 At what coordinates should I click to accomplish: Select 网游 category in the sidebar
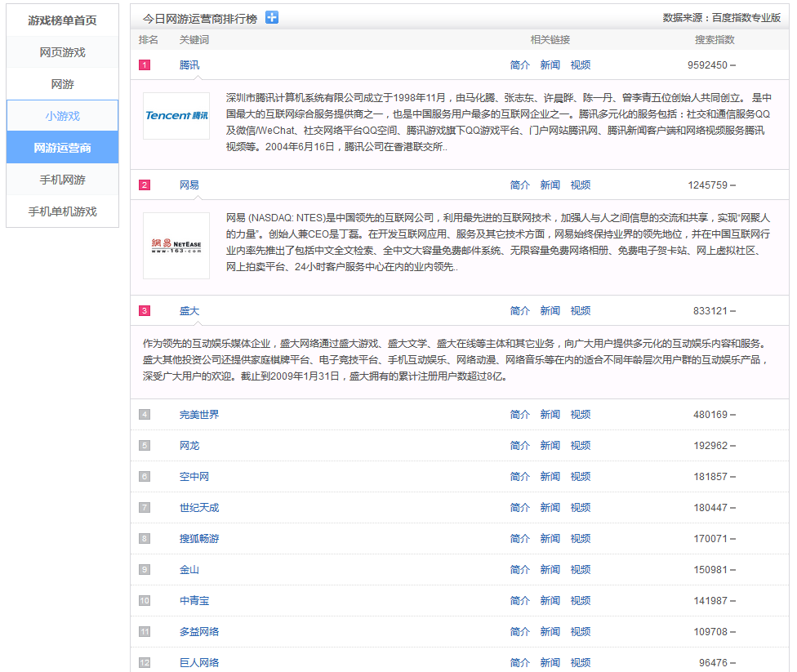point(63,84)
